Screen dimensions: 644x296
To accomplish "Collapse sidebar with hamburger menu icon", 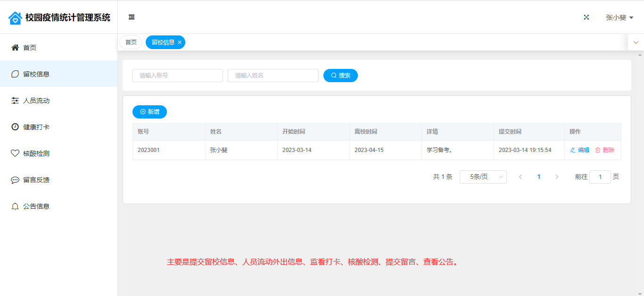I will [x=132, y=17].
